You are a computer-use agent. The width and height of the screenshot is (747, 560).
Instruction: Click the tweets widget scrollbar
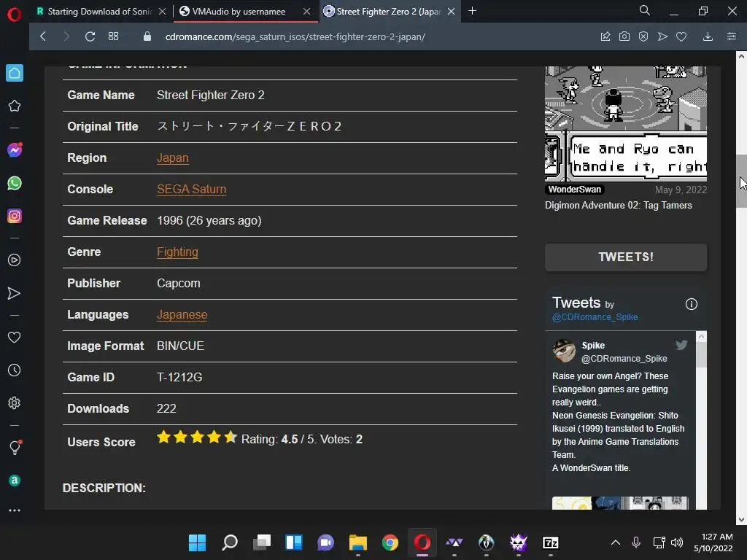coord(701,355)
